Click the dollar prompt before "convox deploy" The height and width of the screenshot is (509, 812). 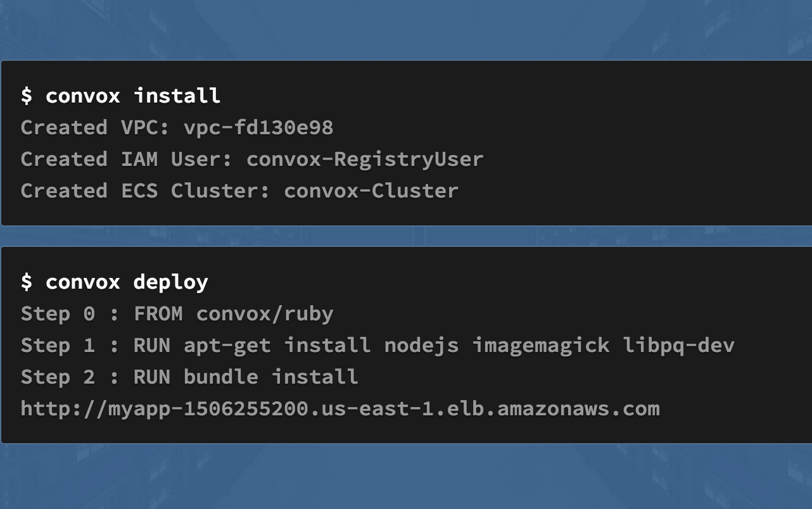point(27,282)
